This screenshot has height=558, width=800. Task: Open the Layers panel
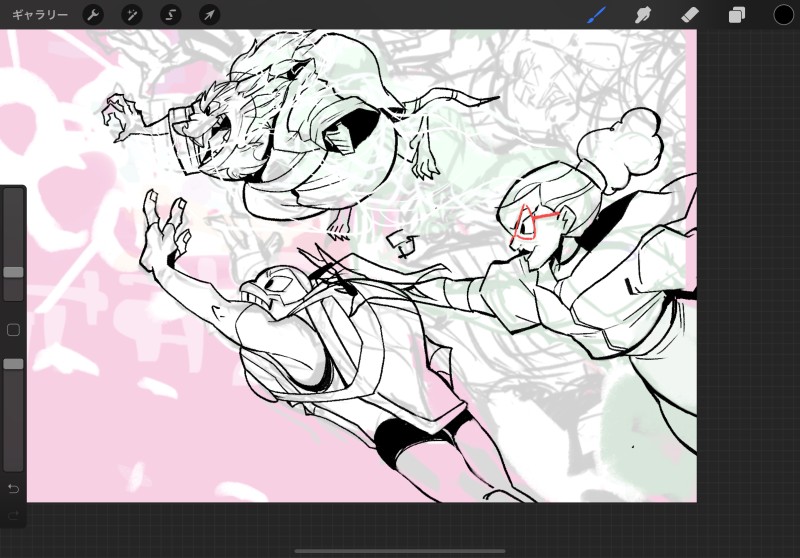(x=736, y=15)
